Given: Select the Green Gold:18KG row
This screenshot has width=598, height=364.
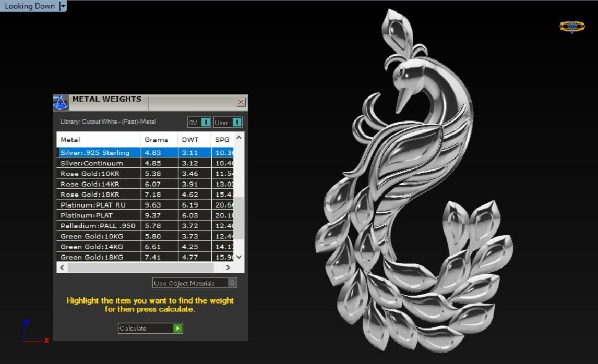Looking at the screenshot, I should [145, 257].
